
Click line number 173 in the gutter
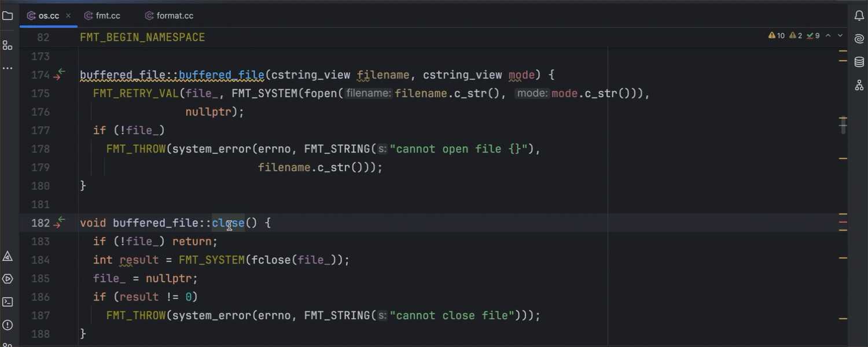40,56
